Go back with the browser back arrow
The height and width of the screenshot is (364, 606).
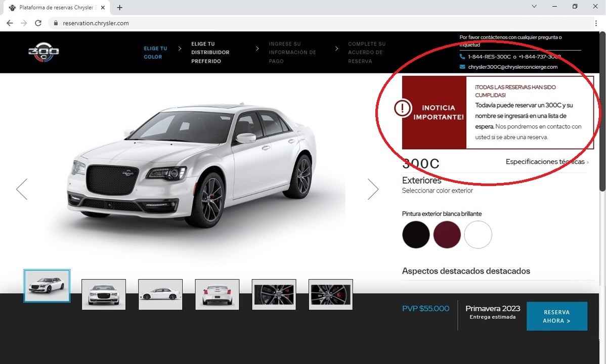(x=10, y=23)
